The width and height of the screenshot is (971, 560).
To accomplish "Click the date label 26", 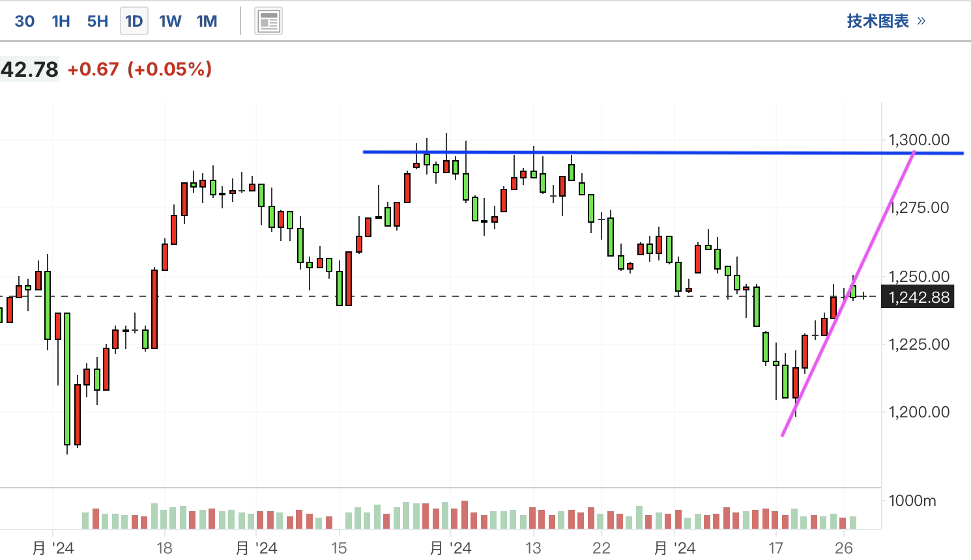I will [844, 548].
